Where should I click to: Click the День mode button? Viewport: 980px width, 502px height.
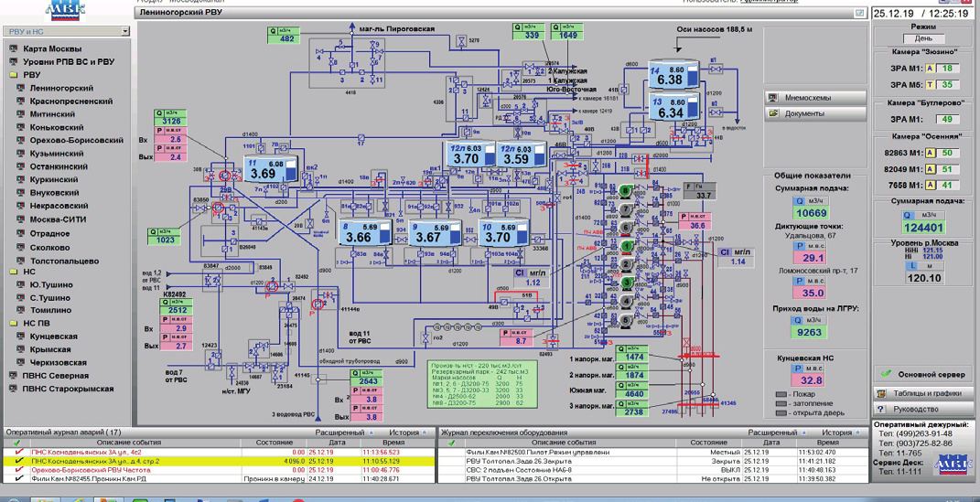tap(923, 38)
